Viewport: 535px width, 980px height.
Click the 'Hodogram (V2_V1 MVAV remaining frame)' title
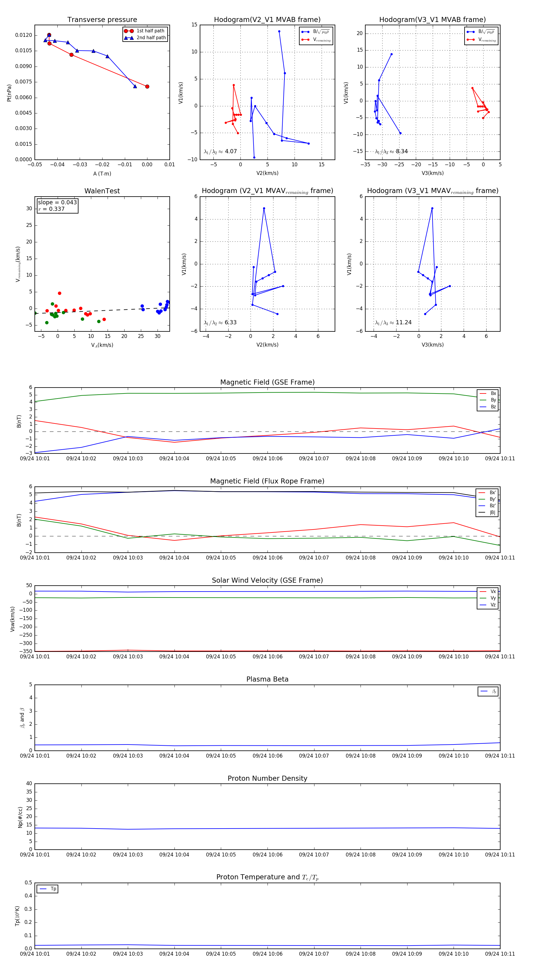click(267, 191)
